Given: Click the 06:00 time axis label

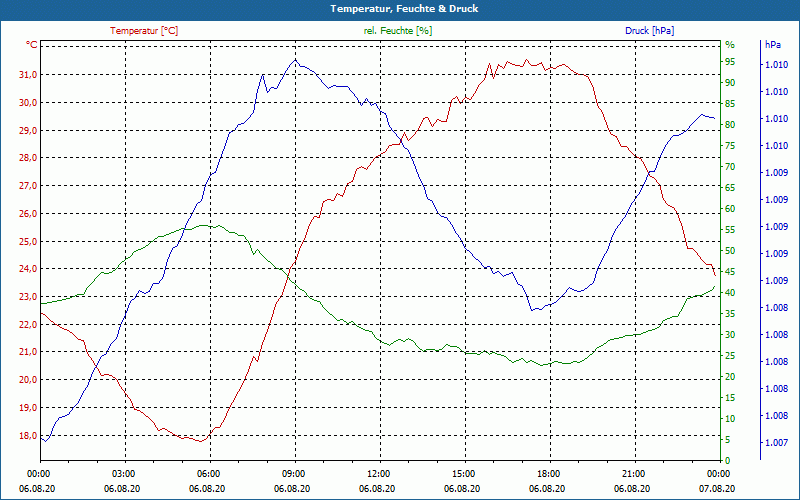Looking at the screenshot, I should pos(209,473).
